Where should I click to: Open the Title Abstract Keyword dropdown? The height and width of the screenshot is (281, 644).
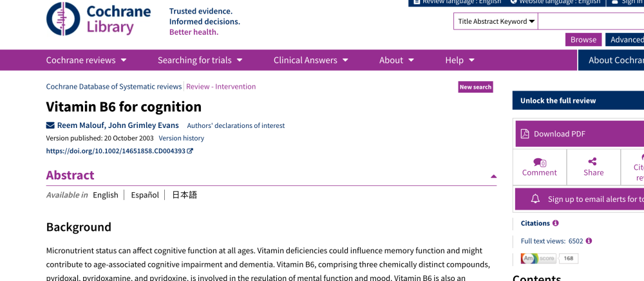(496, 21)
